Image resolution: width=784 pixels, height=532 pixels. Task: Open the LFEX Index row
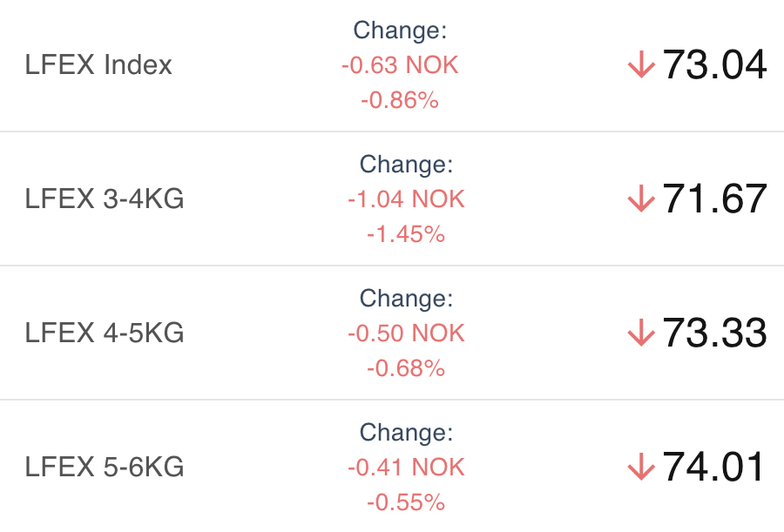98,65
